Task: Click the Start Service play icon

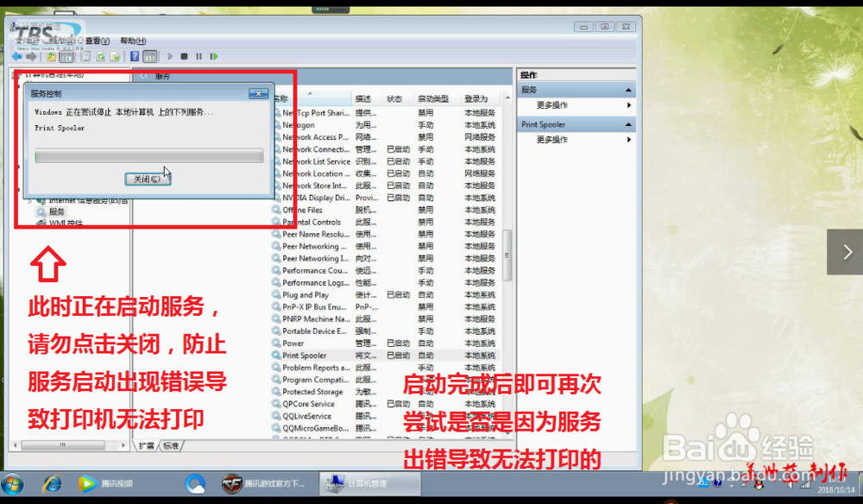Action: click(170, 56)
